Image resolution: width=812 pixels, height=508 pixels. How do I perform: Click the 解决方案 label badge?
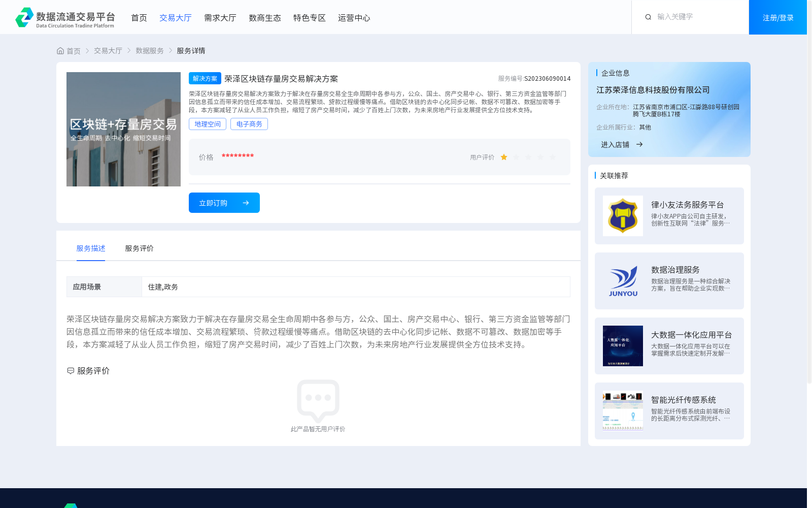click(x=205, y=78)
